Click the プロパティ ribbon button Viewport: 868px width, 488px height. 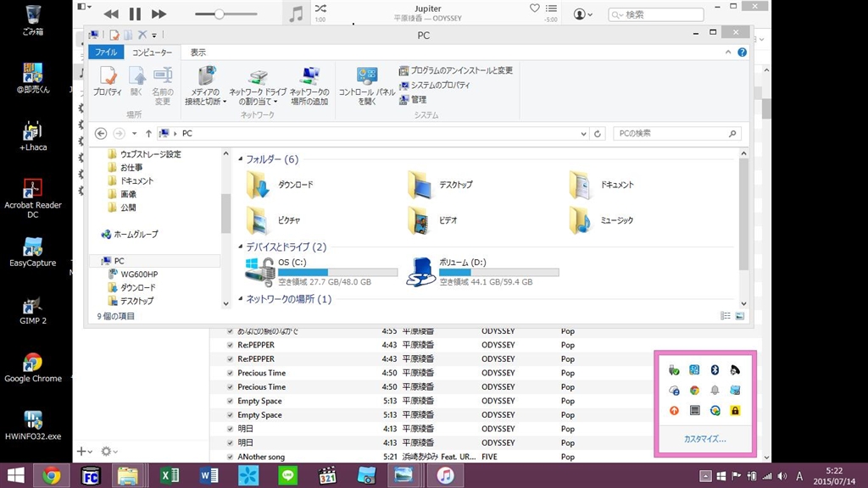pos(108,82)
